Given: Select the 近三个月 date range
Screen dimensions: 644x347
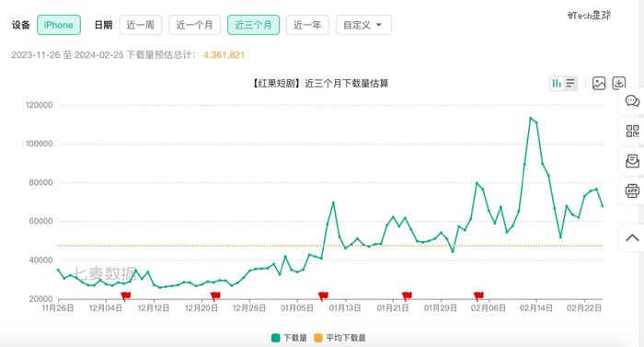Looking at the screenshot, I should pos(253,25).
